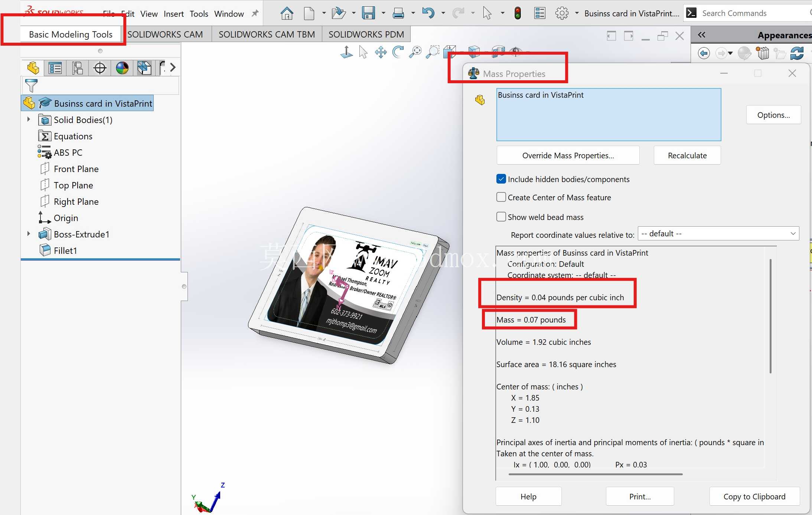Open ConfigurationManager tab icon
This screenshot has width=812, height=515.
coord(78,68)
